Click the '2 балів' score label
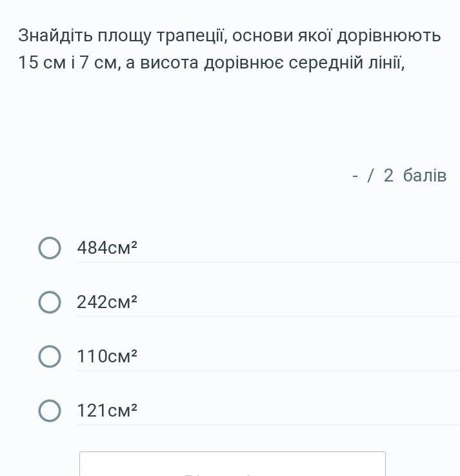 415,176
